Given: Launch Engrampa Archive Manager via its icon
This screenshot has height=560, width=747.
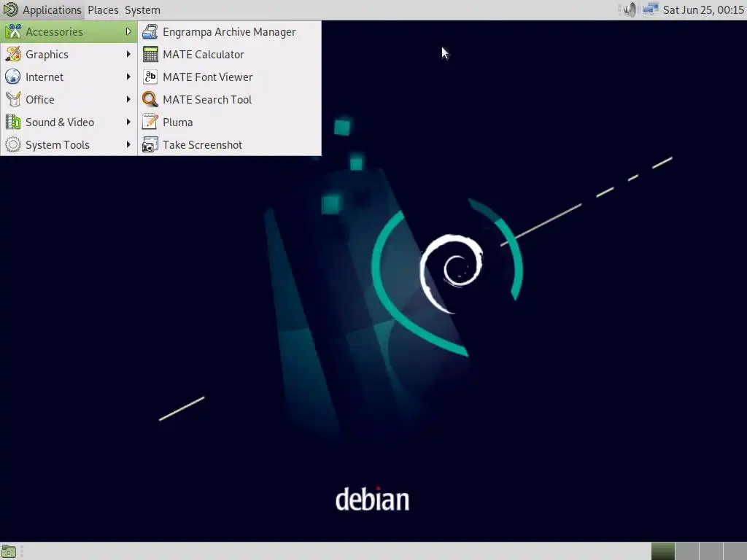Looking at the screenshot, I should pos(150,32).
